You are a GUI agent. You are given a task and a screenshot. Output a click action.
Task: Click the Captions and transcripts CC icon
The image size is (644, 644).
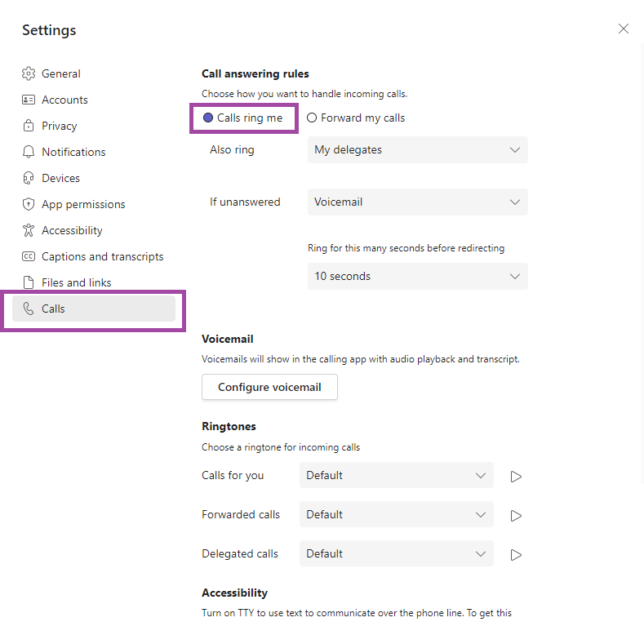tap(29, 256)
